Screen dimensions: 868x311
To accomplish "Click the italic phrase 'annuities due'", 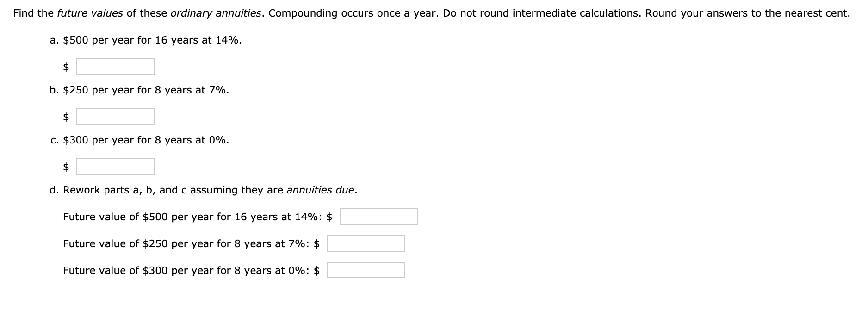I will pyautogui.click(x=320, y=190).
